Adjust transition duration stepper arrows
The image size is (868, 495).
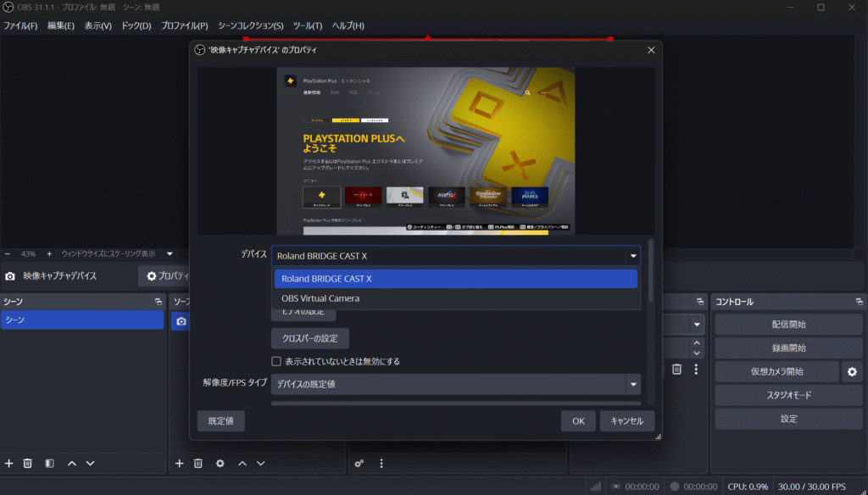pyautogui.click(x=697, y=348)
